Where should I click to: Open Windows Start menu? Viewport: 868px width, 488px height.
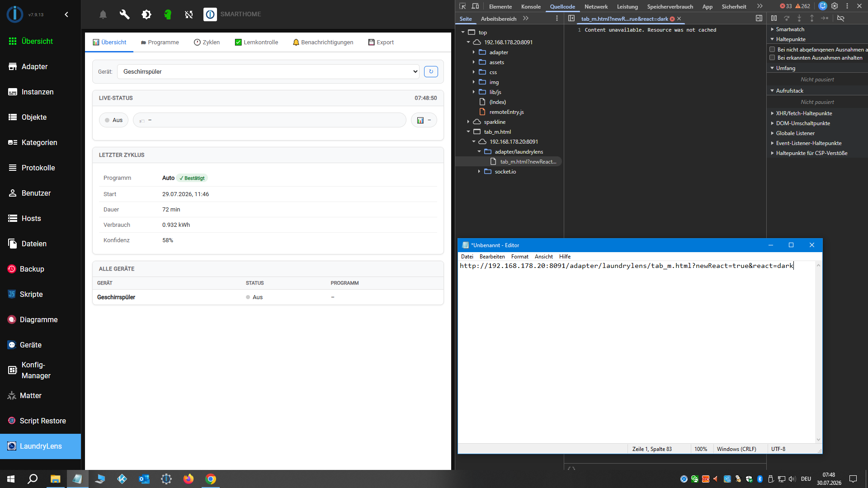[x=11, y=479]
